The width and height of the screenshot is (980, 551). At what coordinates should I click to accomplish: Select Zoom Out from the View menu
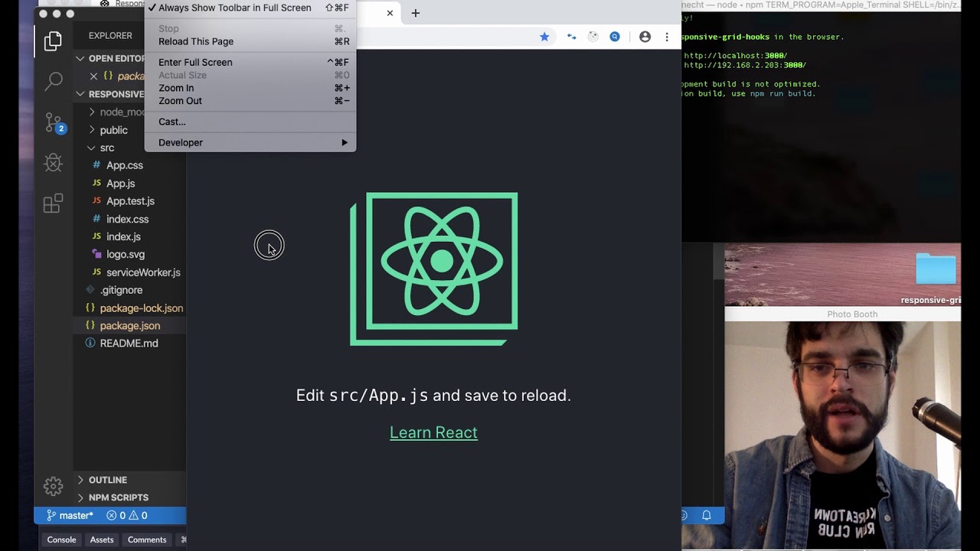(250, 101)
